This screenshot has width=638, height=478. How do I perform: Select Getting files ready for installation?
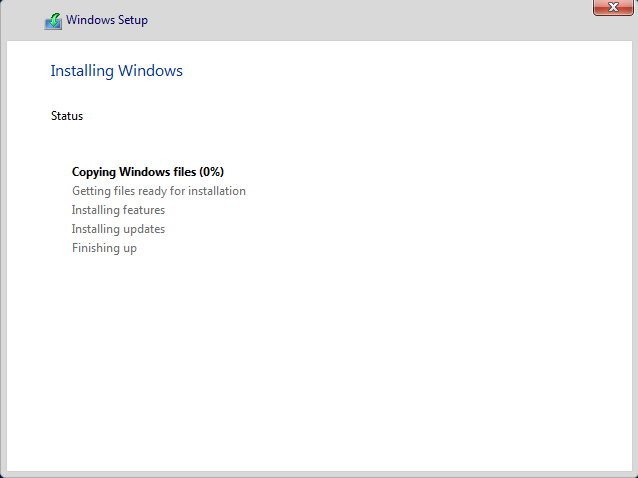tap(158, 191)
